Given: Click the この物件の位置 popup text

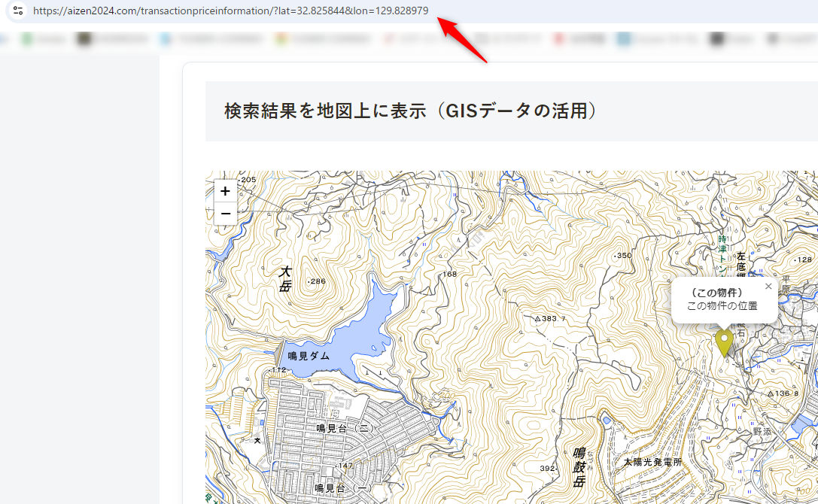Looking at the screenshot, I should click(722, 306).
